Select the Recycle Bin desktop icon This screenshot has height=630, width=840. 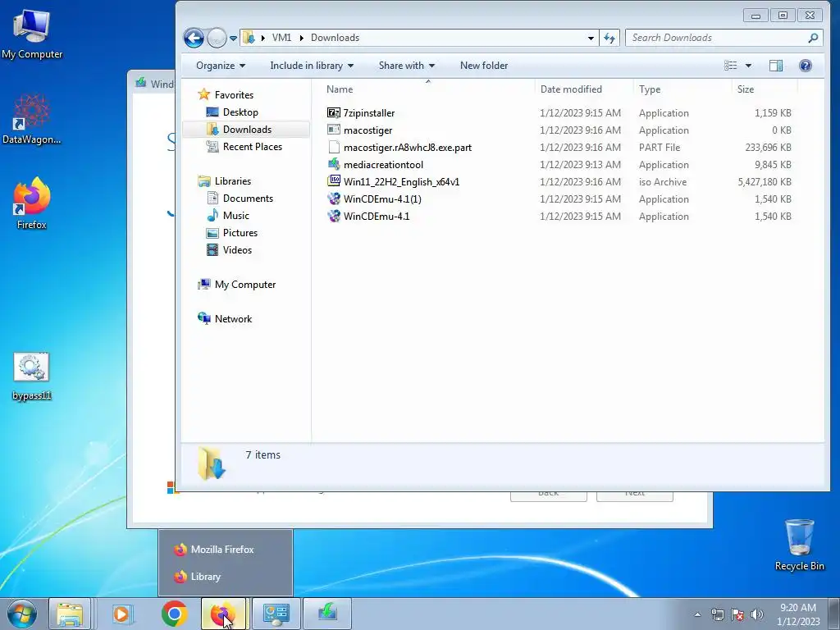coord(799,545)
